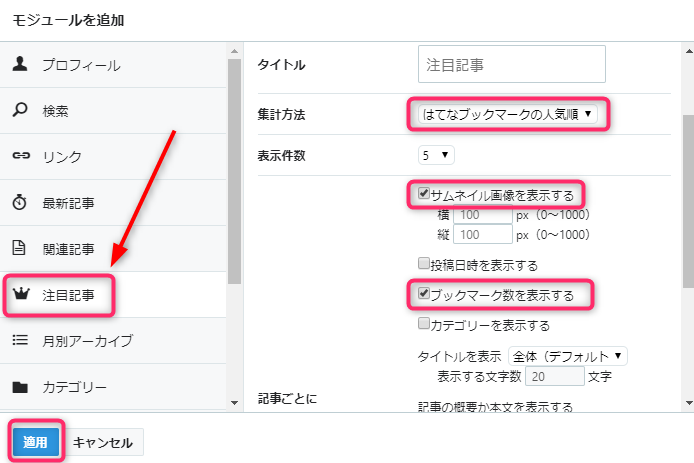Open タイトルを表示 dropdown
This screenshot has height=463, width=694.
tap(567, 356)
